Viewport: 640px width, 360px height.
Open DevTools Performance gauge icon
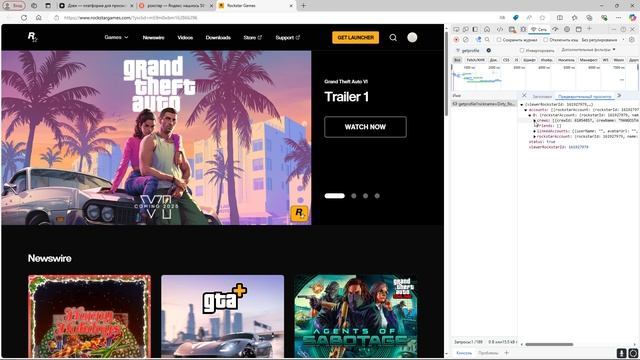(x=556, y=29)
